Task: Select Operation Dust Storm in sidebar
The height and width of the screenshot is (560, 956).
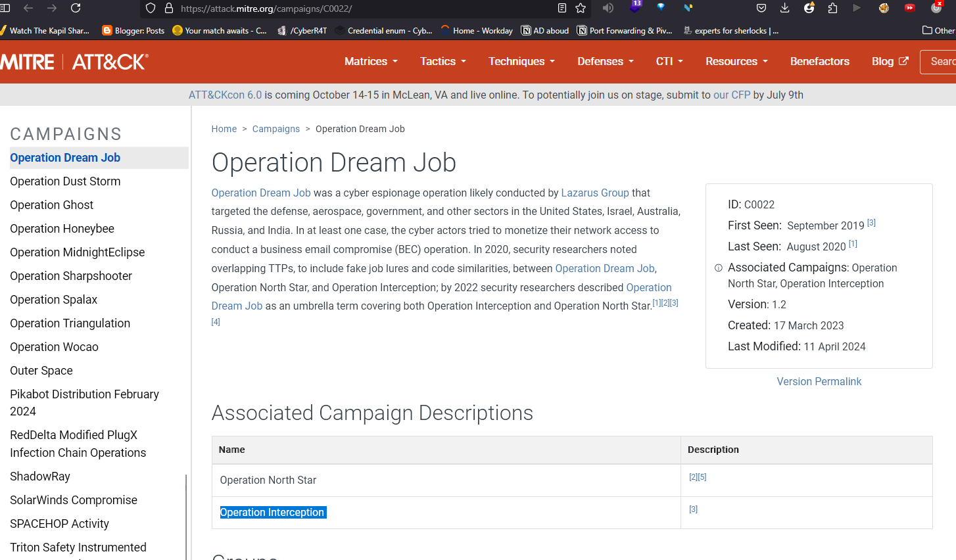Action: tap(65, 181)
